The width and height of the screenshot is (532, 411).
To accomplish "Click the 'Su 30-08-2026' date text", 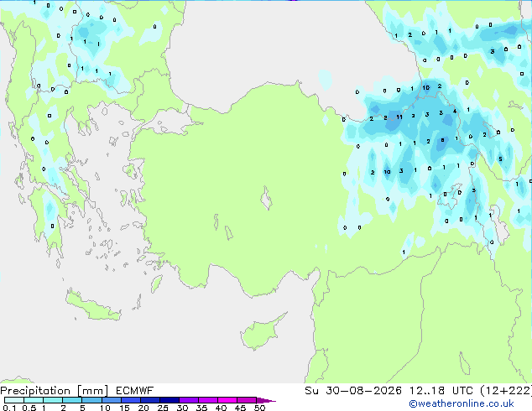I will [x=353, y=391].
